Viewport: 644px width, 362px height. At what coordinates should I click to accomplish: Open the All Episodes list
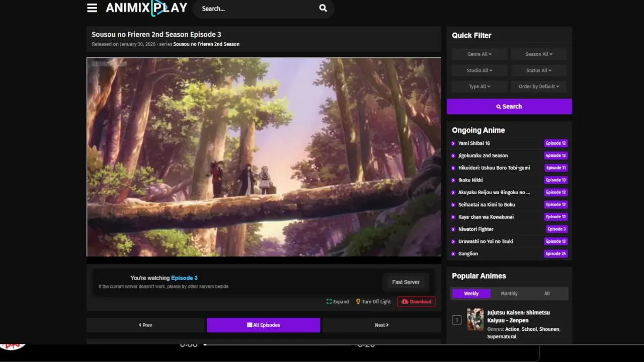(x=263, y=325)
